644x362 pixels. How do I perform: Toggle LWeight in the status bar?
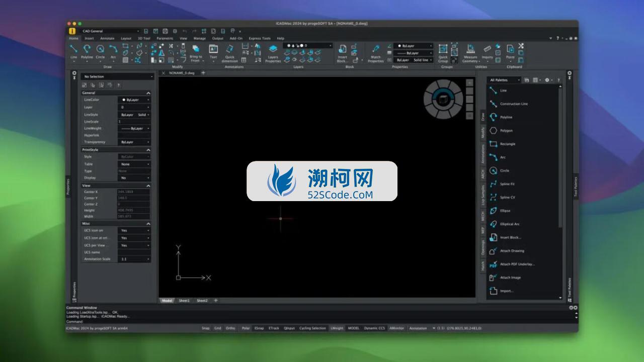337,328
